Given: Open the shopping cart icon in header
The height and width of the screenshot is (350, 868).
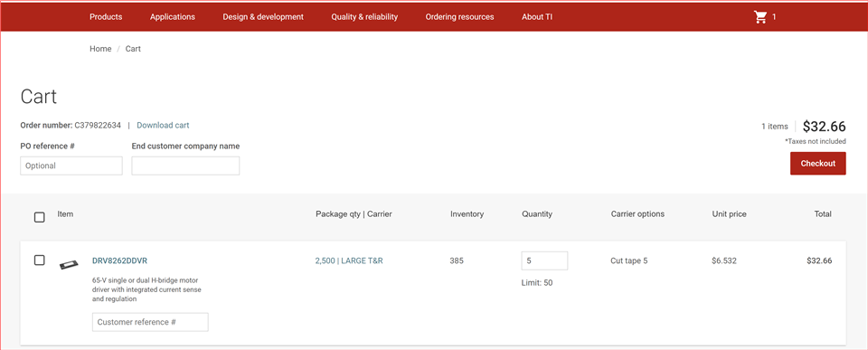Looking at the screenshot, I should [760, 17].
